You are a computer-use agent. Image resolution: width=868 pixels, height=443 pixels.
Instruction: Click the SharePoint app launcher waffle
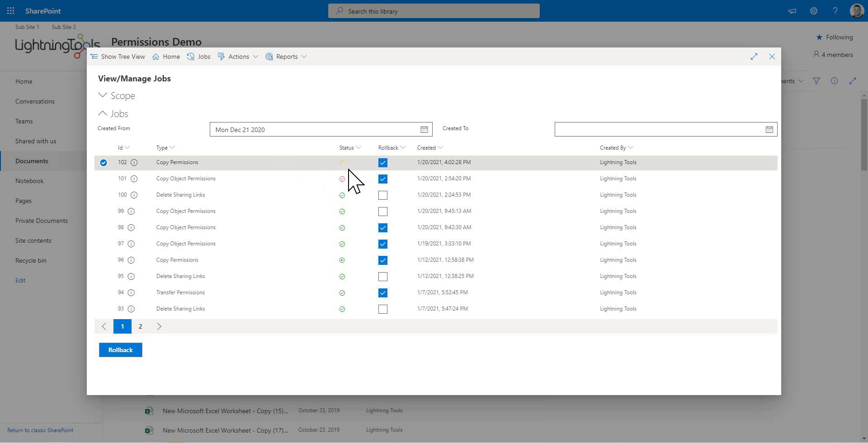click(x=11, y=11)
